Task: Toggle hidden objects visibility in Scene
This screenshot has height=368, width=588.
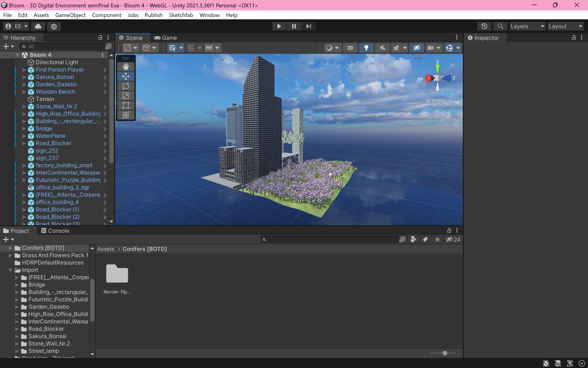Action: tap(417, 48)
